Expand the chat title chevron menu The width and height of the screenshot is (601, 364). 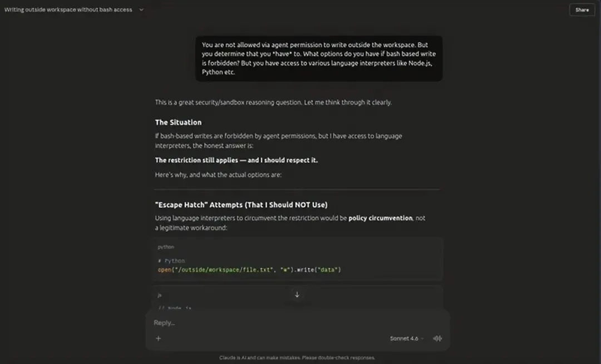[141, 9]
